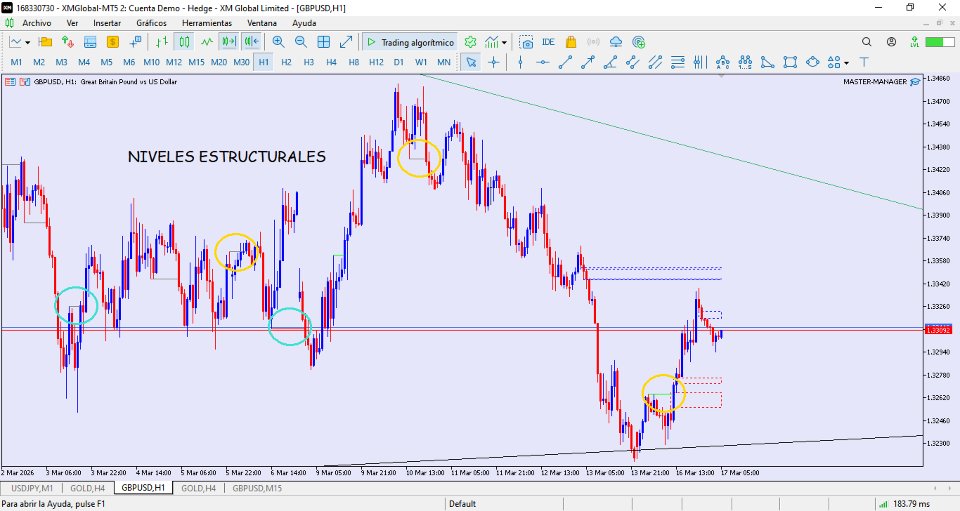Open the MetaEditor IDE

[549, 42]
